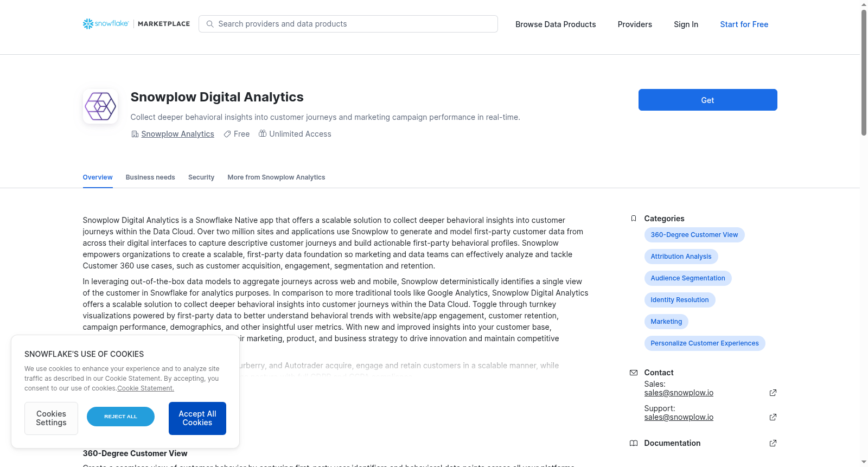
Task: Click the scrollbar up arrow
Action: 864,4
